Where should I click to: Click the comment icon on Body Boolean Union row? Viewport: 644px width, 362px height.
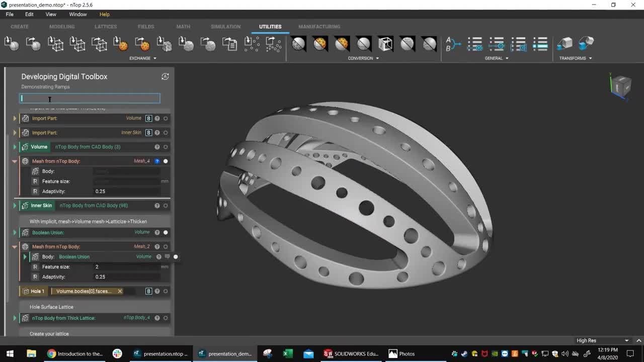click(168, 256)
